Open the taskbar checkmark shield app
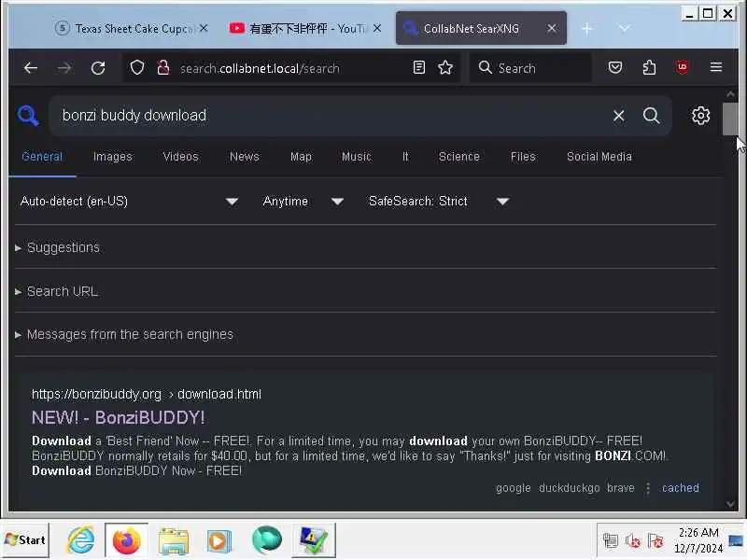747x560 pixels. pos(314,540)
